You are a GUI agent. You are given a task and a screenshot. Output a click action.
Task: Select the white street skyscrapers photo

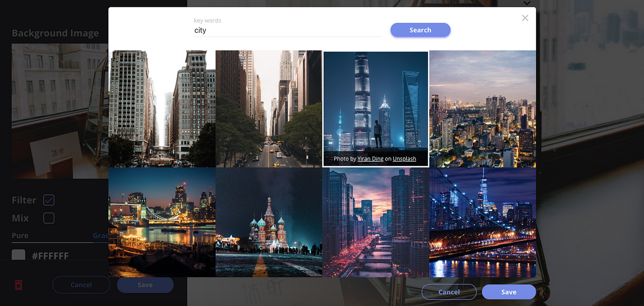click(x=162, y=109)
